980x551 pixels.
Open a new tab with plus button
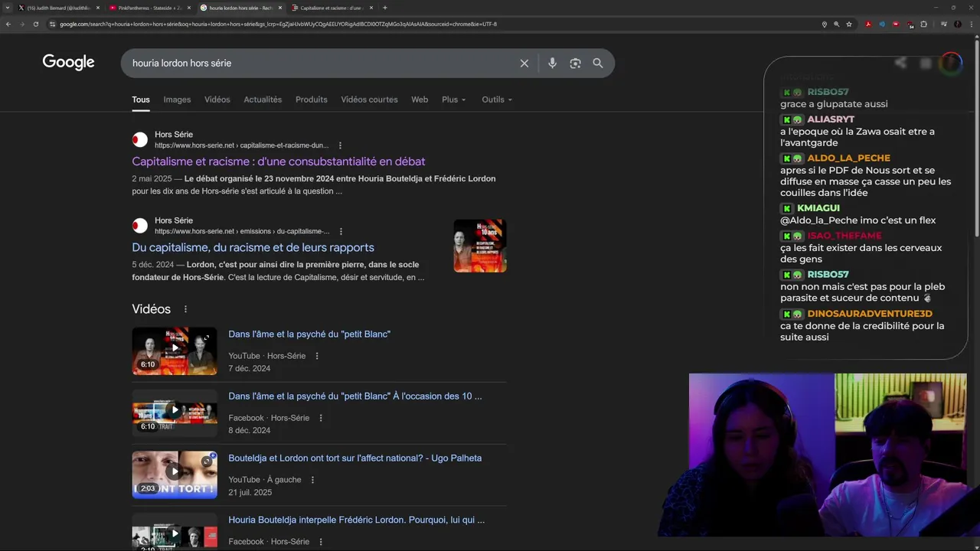coord(385,8)
